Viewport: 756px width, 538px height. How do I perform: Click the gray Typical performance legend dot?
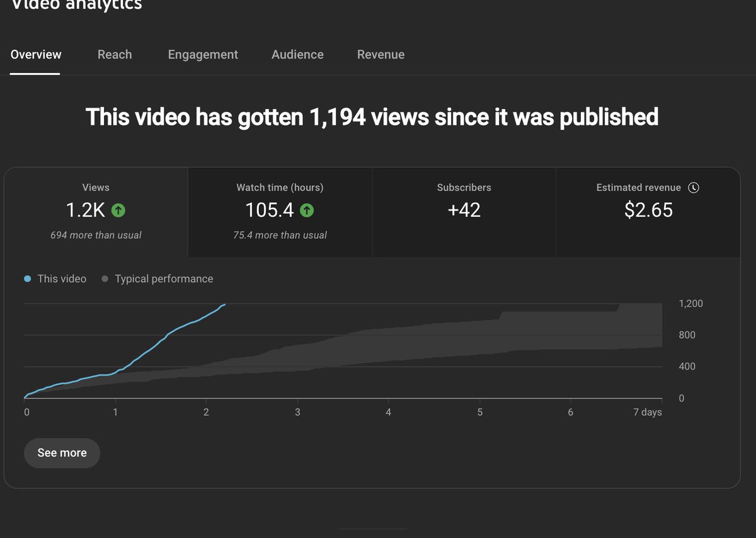tap(105, 279)
